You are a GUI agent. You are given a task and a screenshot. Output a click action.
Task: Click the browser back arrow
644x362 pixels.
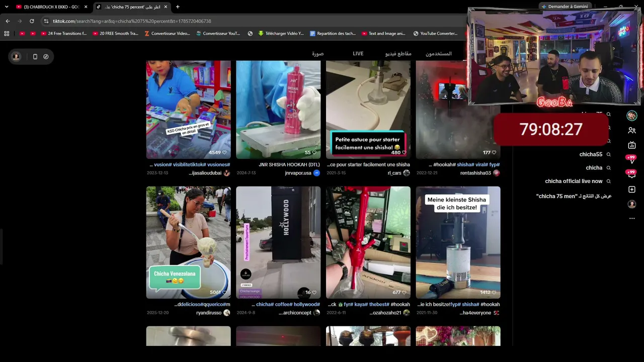(x=8, y=21)
